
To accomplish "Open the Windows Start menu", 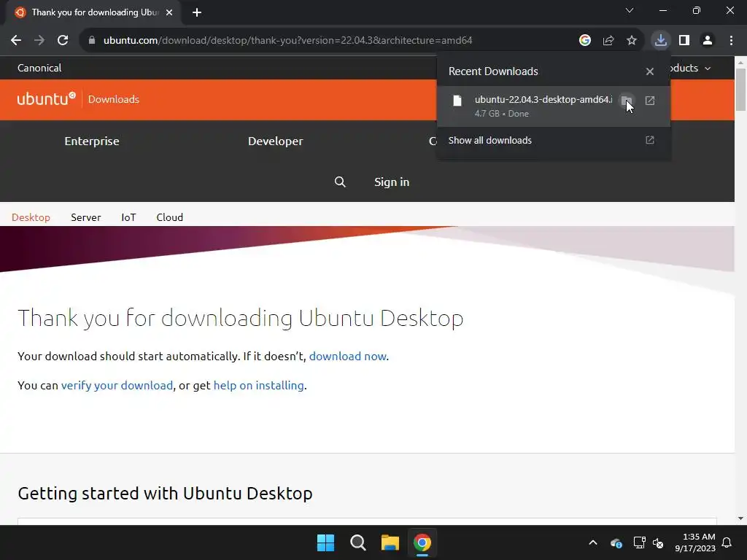I will [326, 542].
